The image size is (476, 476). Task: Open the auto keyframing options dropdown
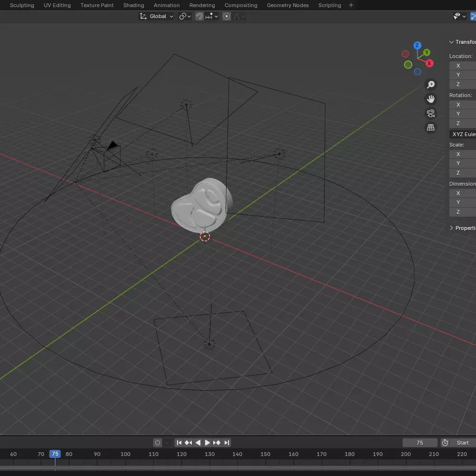[166, 443]
